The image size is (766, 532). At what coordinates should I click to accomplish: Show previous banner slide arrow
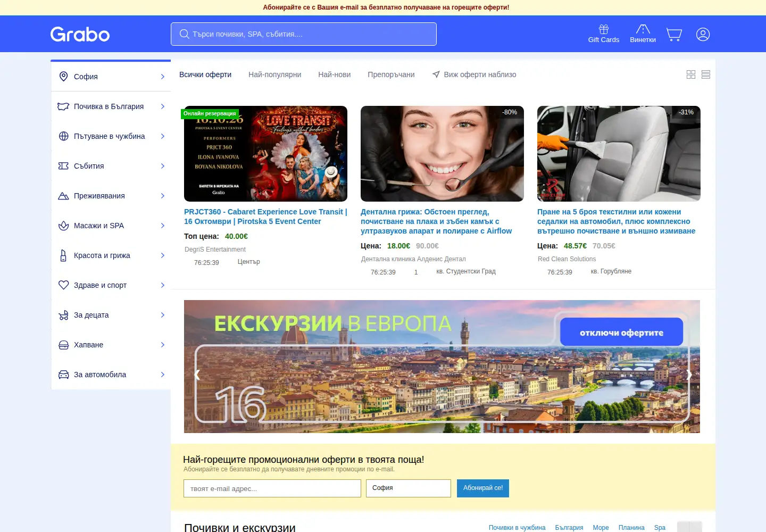coord(197,375)
